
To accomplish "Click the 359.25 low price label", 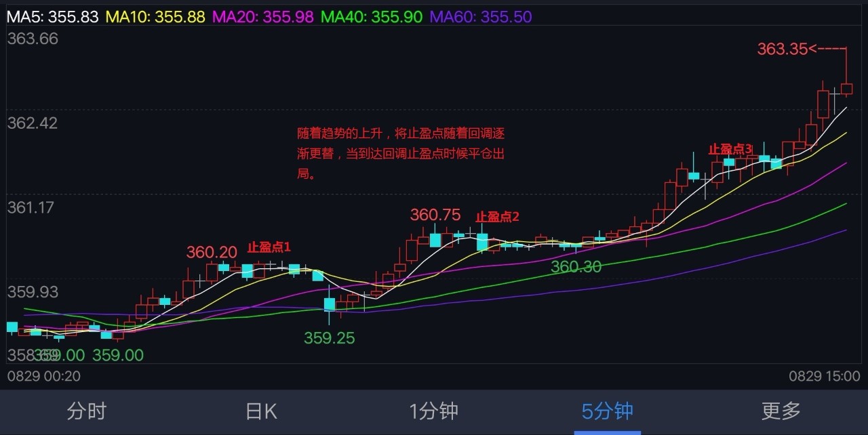I will pyautogui.click(x=329, y=339).
